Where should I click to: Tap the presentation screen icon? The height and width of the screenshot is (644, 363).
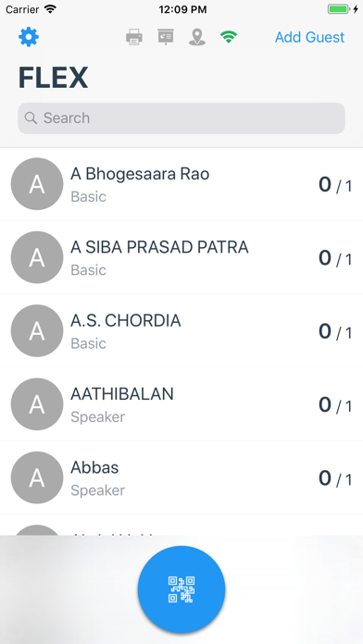pos(166,37)
